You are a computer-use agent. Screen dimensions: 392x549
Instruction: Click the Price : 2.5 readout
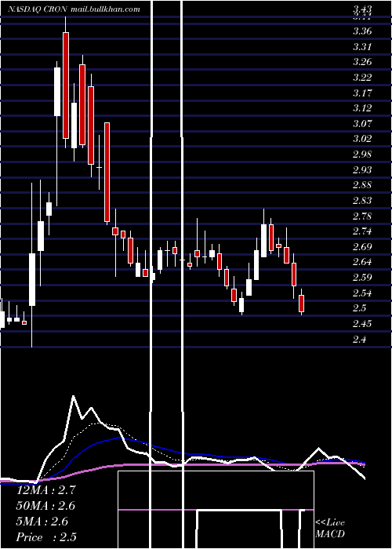[x=46, y=537]
